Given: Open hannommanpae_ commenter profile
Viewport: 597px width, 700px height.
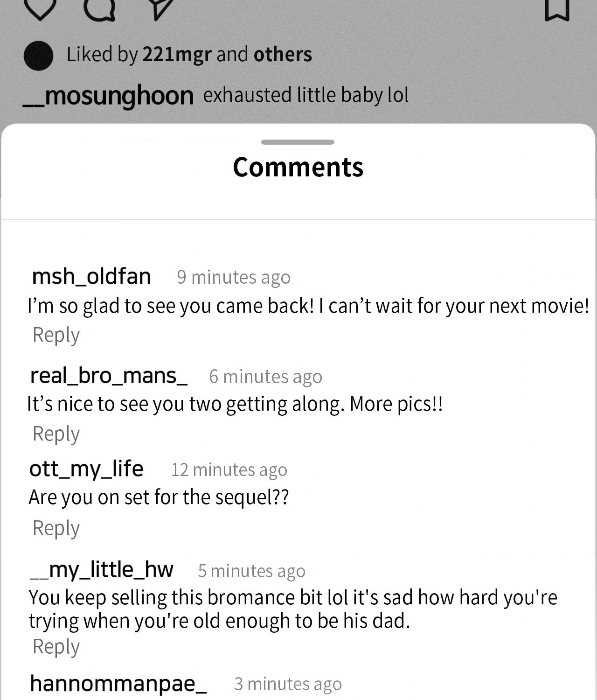Looking at the screenshot, I should click(118, 683).
